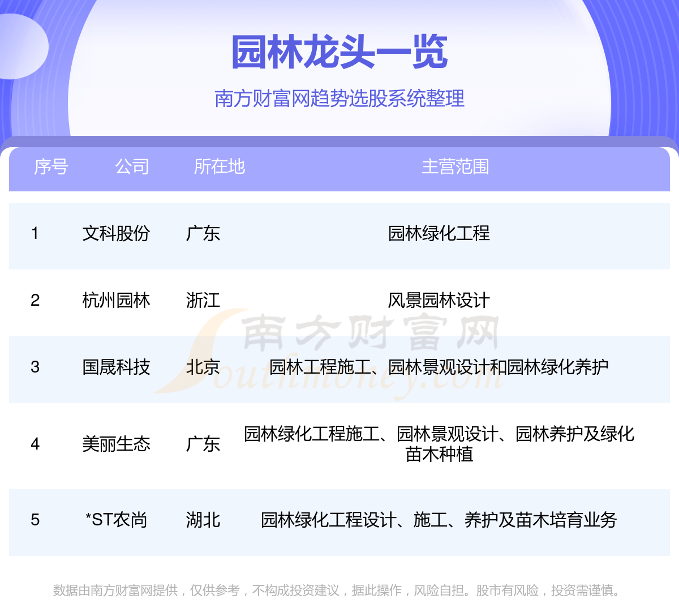This screenshot has width=679, height=616.
Task: Click row number 1 cell
Action: coord(35,233)
